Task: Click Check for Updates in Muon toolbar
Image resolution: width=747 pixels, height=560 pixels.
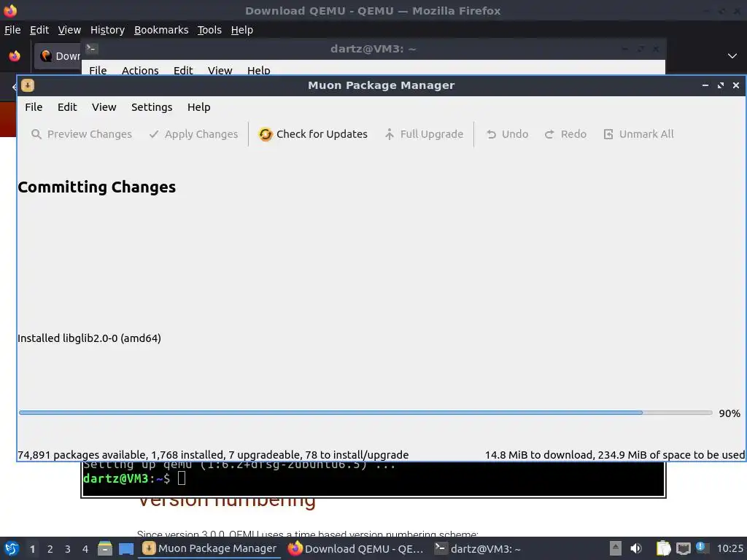Action: [x=312, y=134]
